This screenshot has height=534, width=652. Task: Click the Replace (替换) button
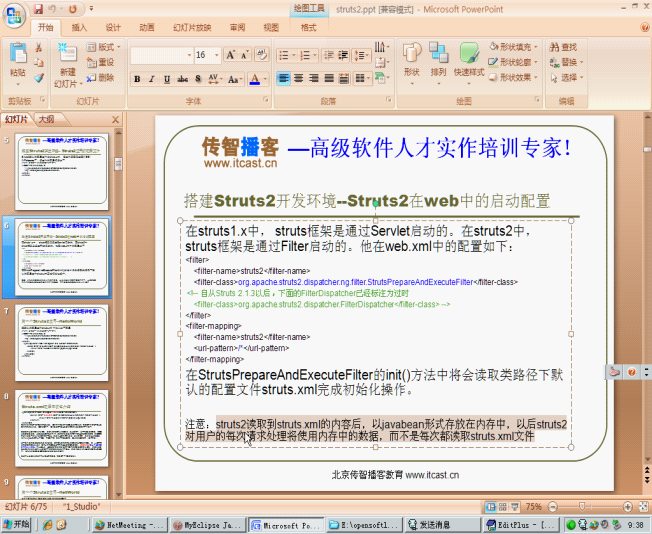(566, 62)
